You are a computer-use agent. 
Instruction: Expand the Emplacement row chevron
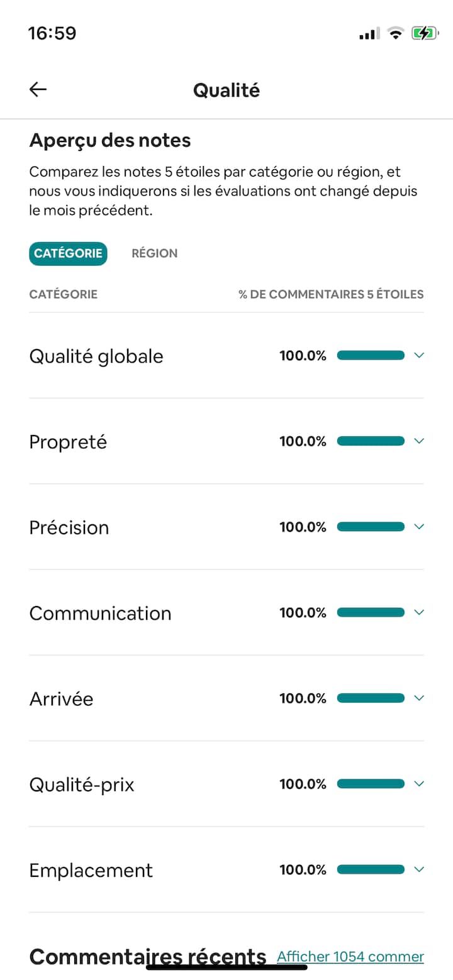point(420,870)
